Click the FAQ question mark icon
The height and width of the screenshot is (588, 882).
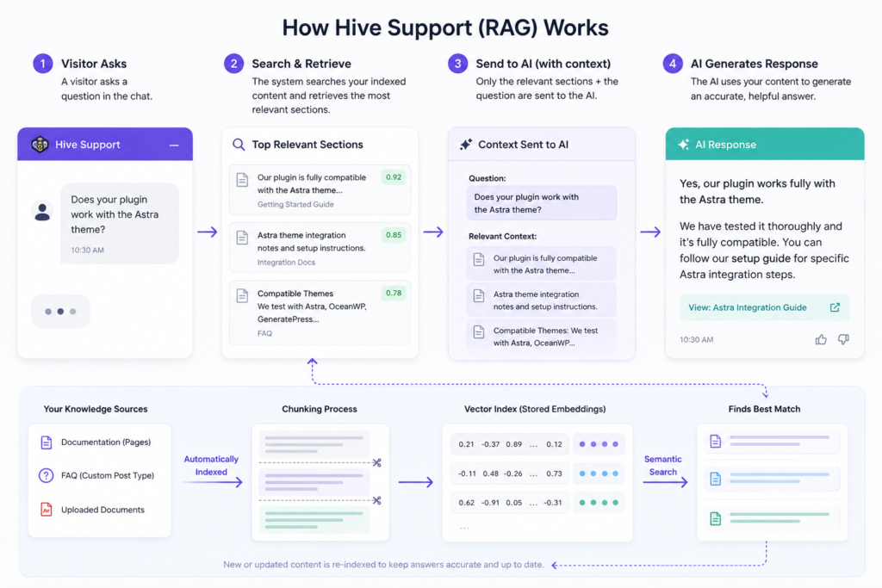[46, 475]
